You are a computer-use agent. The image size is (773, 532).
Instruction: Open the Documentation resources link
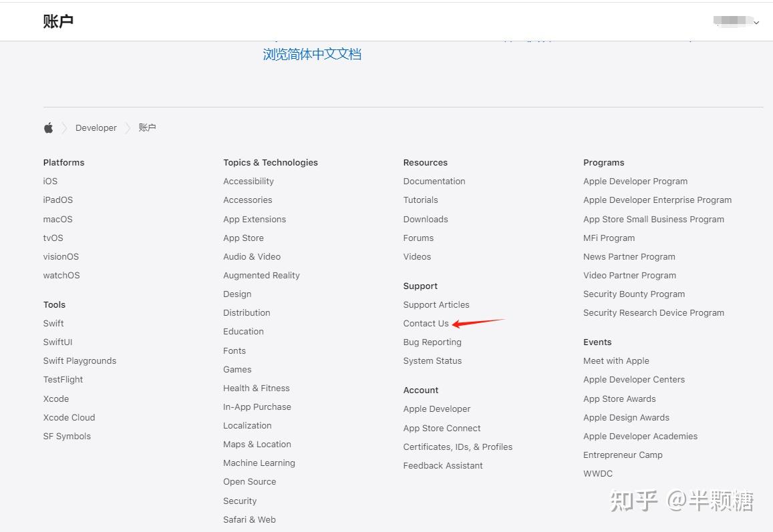pos(434,182)
